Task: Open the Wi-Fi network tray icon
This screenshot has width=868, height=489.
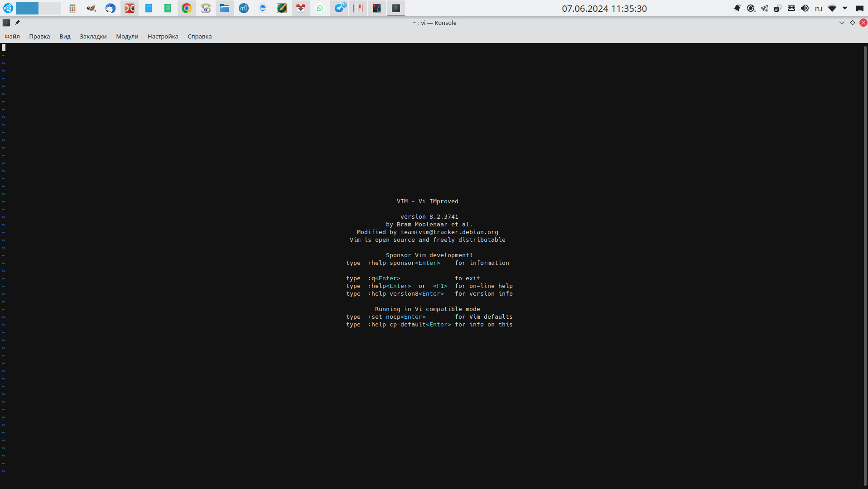Action: tap(832, 8)
